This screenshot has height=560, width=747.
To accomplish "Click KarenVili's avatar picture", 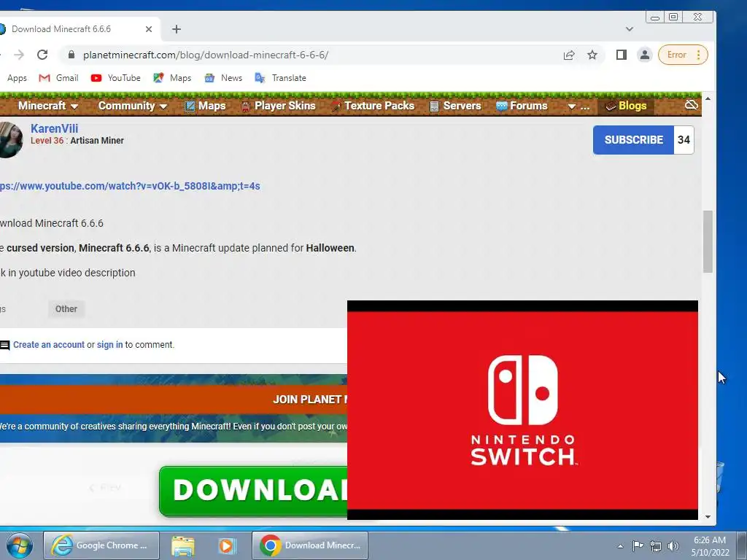I will coord(10,139).
